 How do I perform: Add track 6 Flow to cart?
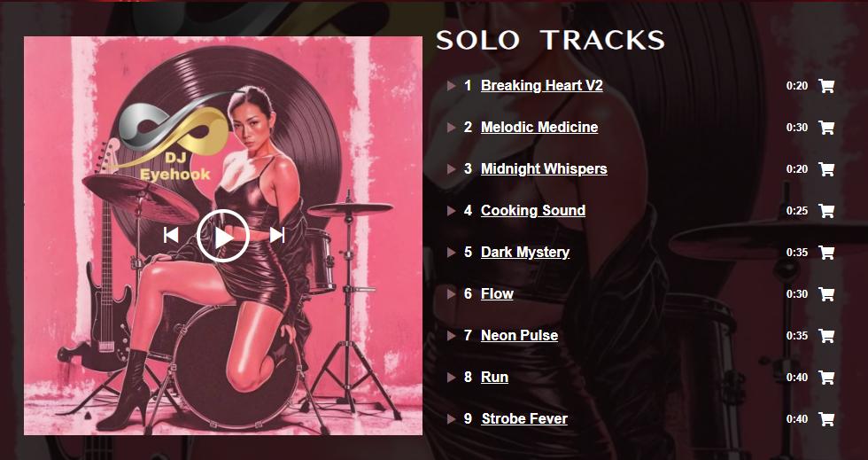coord(826,293)
